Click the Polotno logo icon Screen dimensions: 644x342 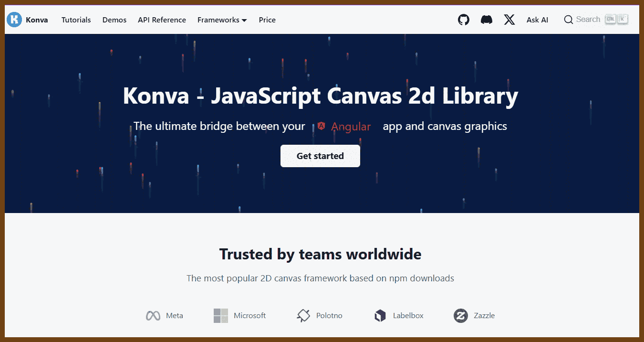[x=303, y=316]
